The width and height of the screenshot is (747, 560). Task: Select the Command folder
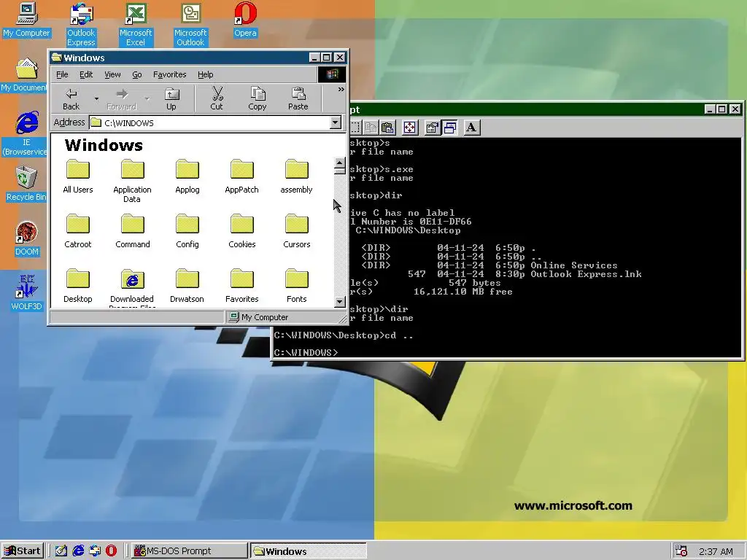pyautogui.click(x=133, y=231)
